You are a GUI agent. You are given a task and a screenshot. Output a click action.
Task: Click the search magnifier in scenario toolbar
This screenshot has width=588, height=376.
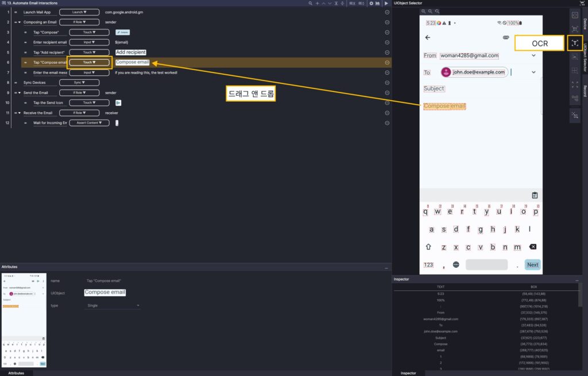(x=311, y=3)
